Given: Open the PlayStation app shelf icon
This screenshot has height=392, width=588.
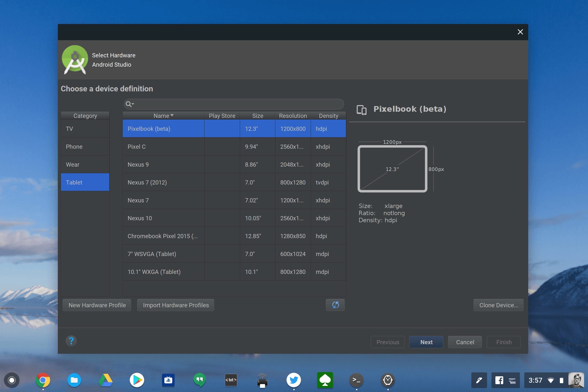Looking at the screenshot, I should 168,380.
